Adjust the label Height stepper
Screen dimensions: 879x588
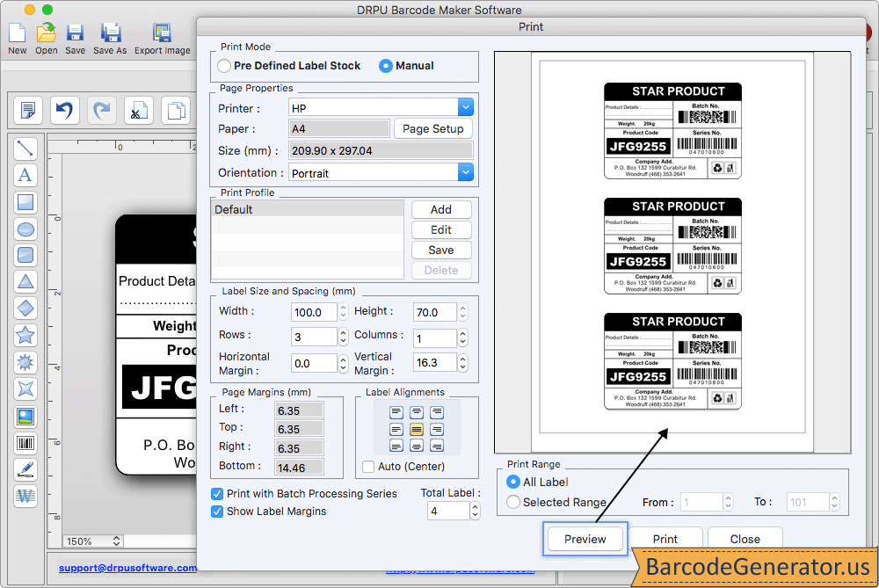pyautogui.click(x=462, y=312)
